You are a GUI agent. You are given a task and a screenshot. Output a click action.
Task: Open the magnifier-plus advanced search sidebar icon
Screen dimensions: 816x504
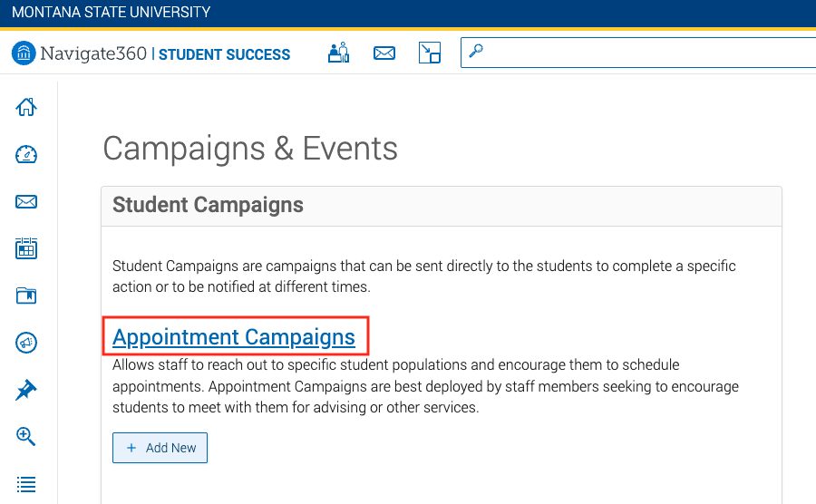click(x=26, y=437)
